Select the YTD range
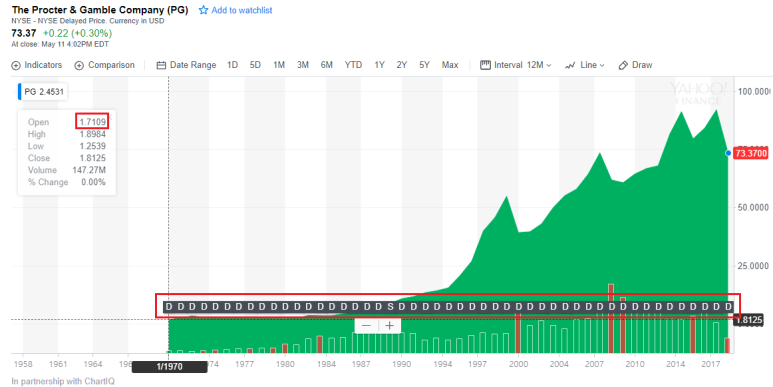 [x=353, y=65]
